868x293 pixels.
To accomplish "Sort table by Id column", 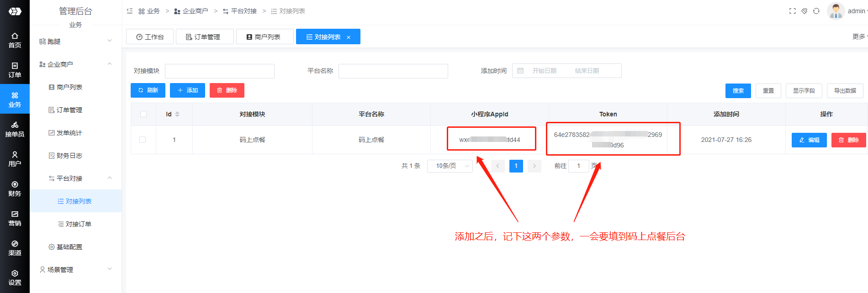I will click(x=177, y=114).
